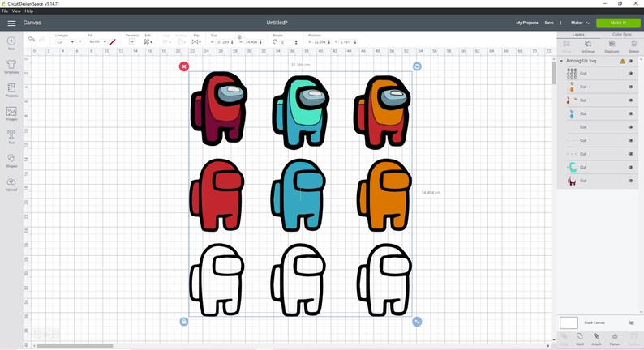Open My Projects
Image resolution: width=644 pixels, height=350 pixels.
click(x=527, y=23)
